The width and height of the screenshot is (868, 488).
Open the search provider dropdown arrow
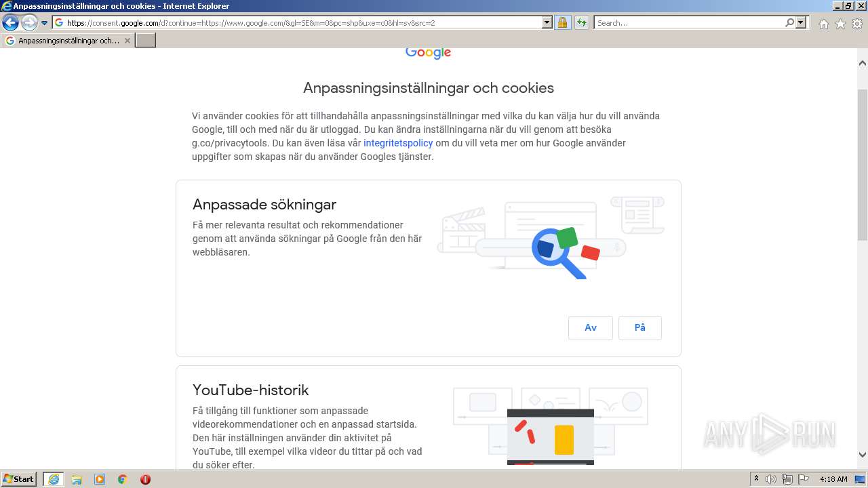(x=802, y=22)
